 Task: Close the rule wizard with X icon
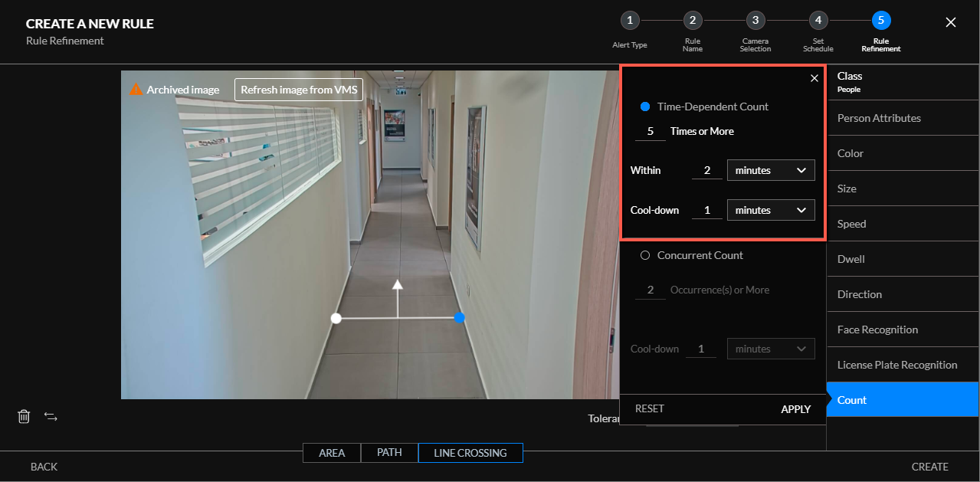point(951,22)
